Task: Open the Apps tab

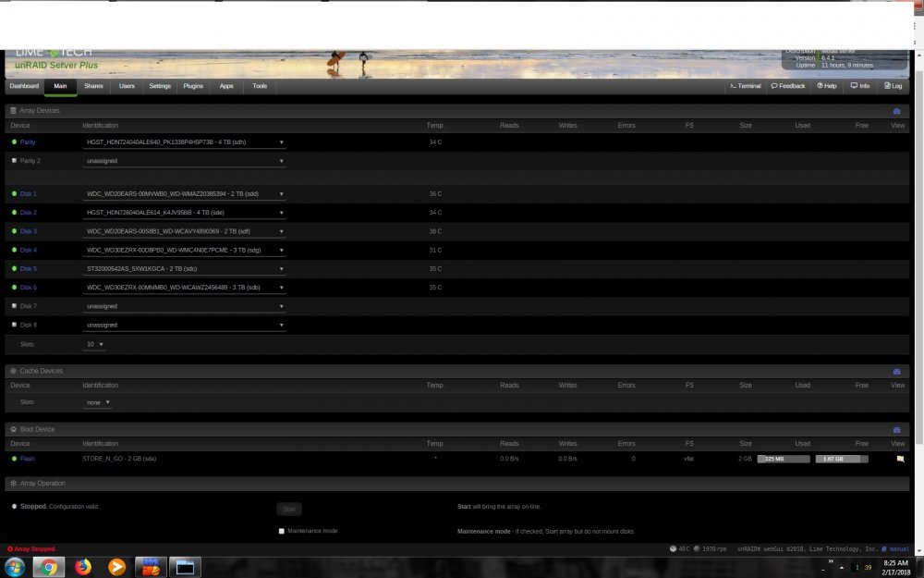Action: 226,86
